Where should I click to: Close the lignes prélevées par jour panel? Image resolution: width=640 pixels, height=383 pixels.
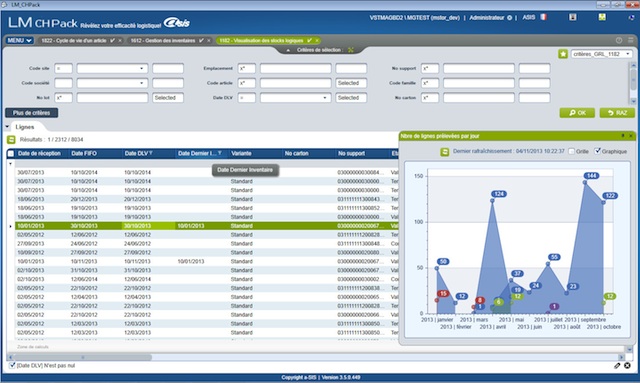(x=631, y=136)
